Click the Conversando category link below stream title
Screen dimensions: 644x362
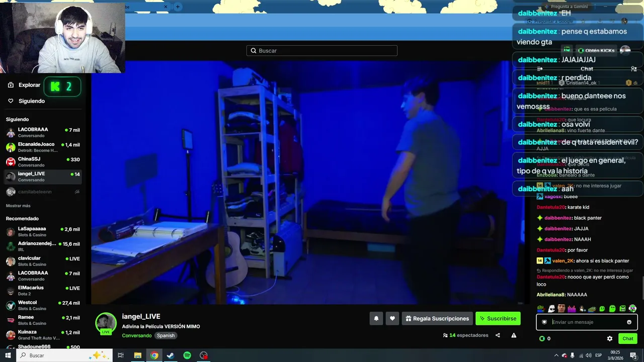click(x=136, y=335)
